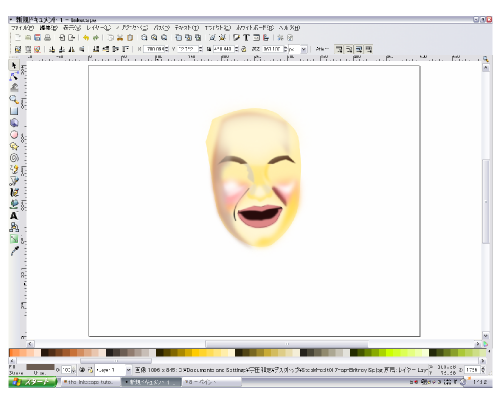Select the 3D Box tool
Viewport: 500px width, 400px height.
click(x=14, y=123)
